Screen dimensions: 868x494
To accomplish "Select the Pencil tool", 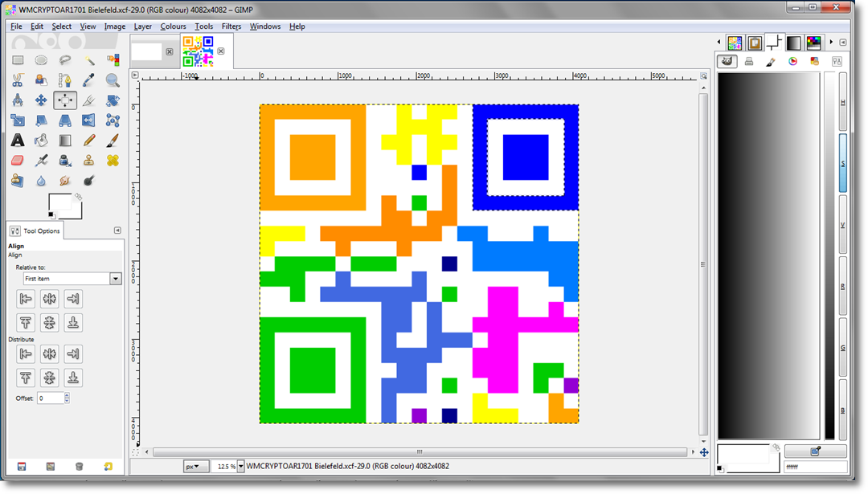I will pos(88,141).
